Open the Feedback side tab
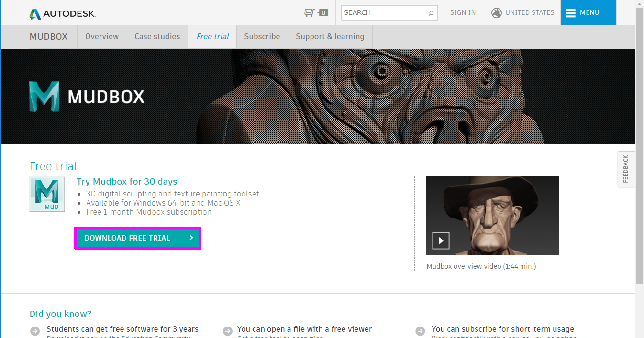The image size is (644, 338). (626, 169)
